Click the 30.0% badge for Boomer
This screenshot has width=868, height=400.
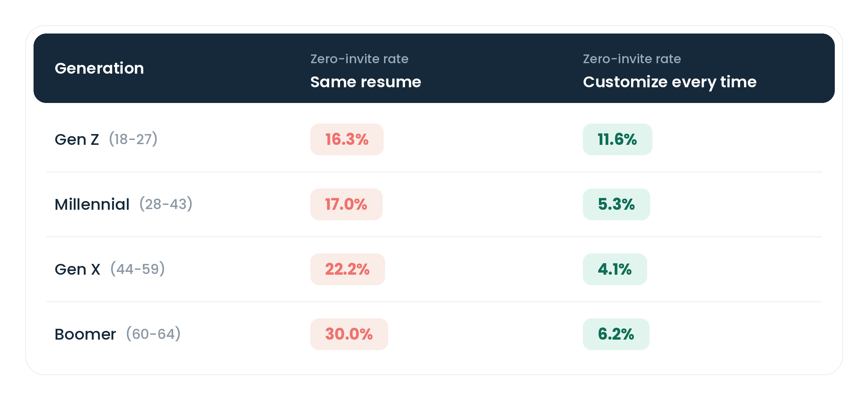point(349,334)
